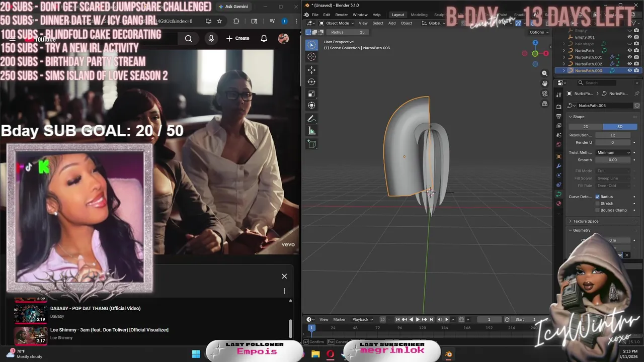Collapse the Shape panel
Image resolution: width=644 pixels, height=362 pixels.
coord(578,117)
